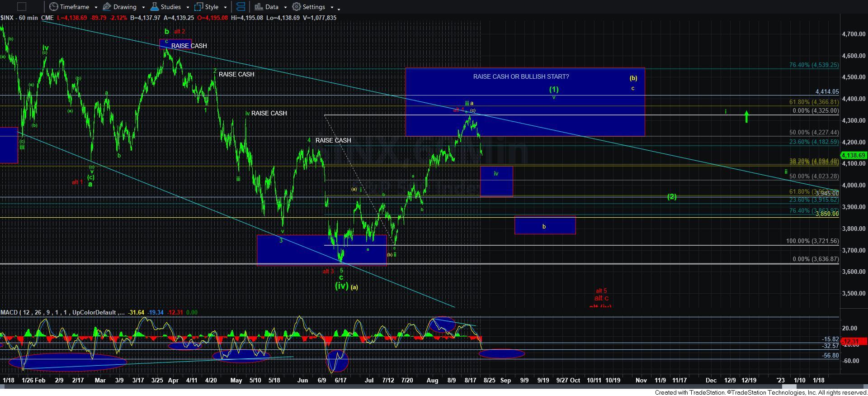Click the 4,700.00 price axis label
868x396 pixels.
[x=854, y=34]
